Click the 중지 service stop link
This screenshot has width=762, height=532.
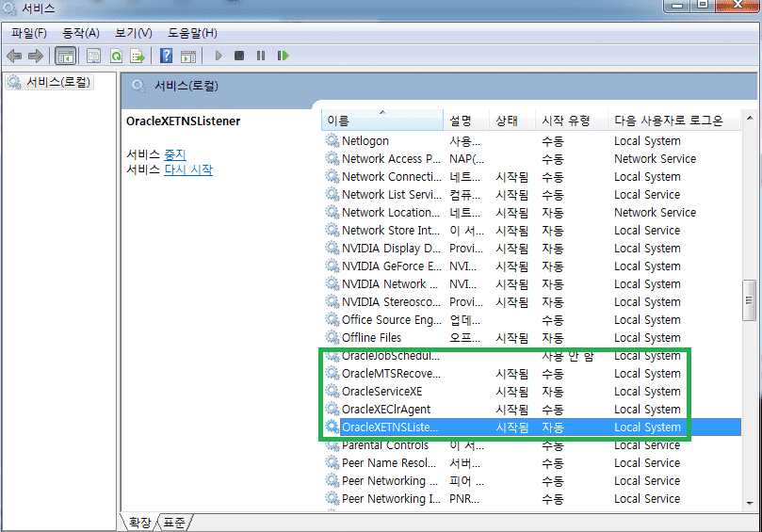click(175, 154)
